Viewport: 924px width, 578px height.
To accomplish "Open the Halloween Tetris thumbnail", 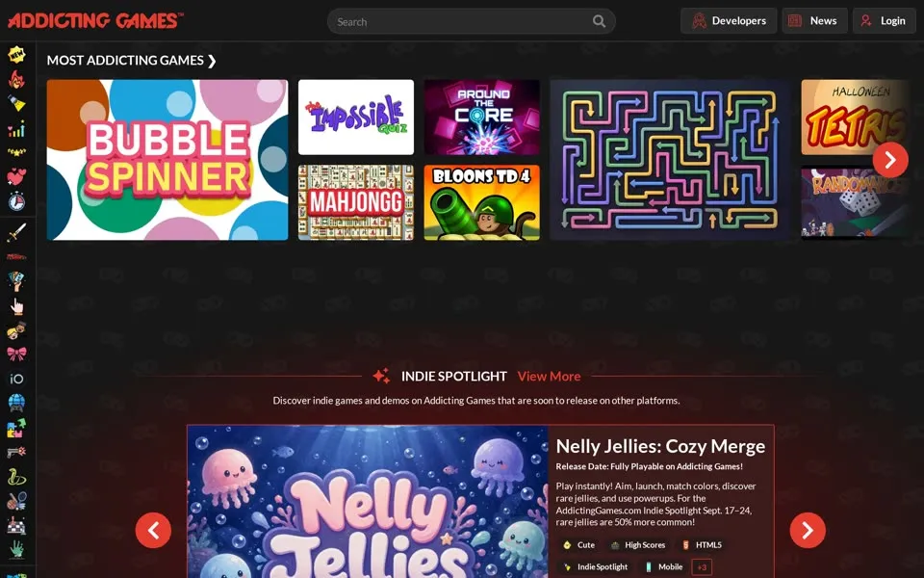I will 856,118.
